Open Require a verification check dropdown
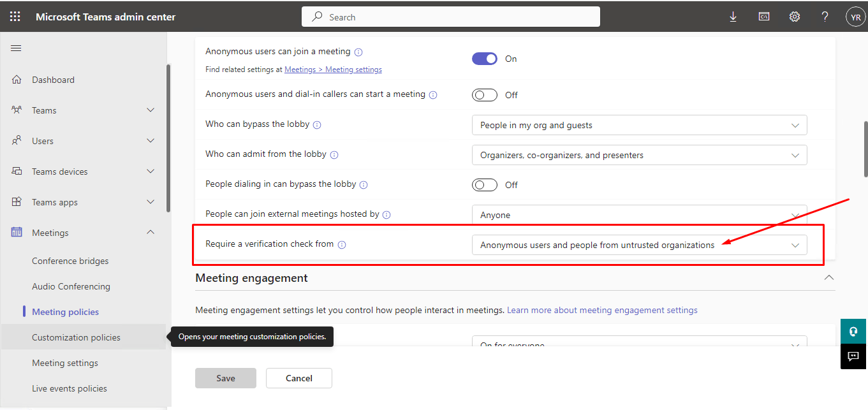Screen dimensions: 868x410 (x=639, y=245)
